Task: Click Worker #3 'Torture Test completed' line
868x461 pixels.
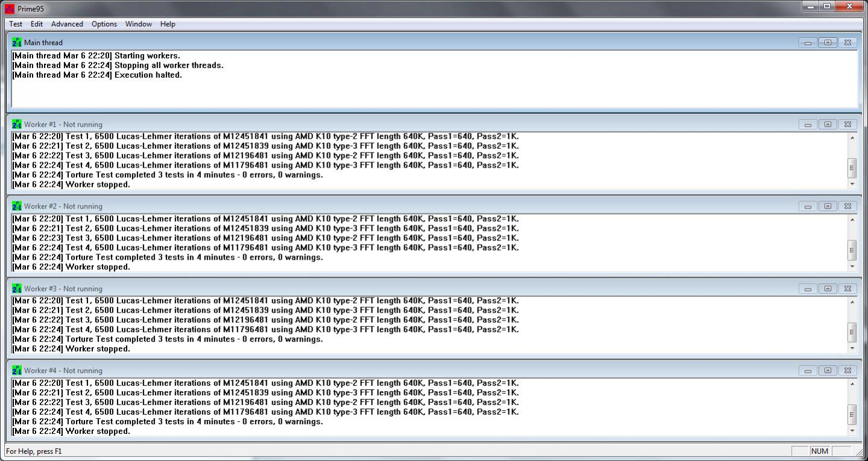Action: click(x=168, y=339)
